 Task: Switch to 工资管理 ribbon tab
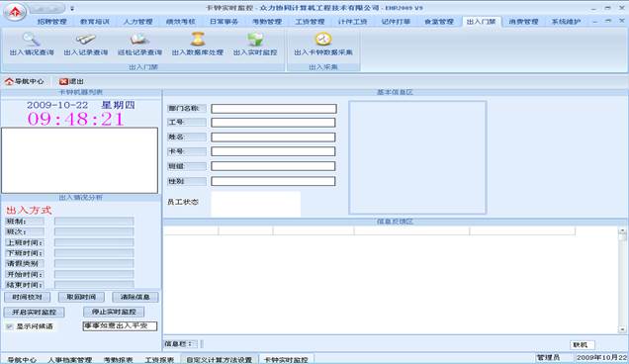click(x=310, y=22)
